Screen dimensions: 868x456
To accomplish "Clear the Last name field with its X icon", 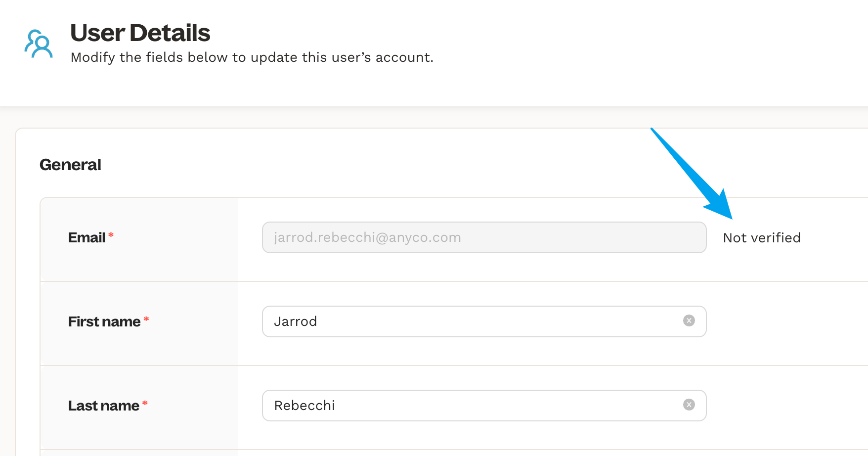I will [x=689, y=405].
